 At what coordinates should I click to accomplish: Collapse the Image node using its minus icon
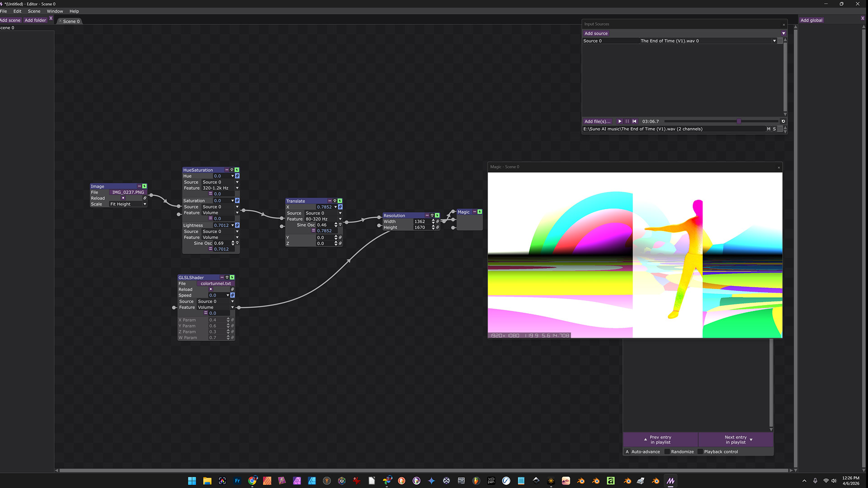tap(139, 186)
